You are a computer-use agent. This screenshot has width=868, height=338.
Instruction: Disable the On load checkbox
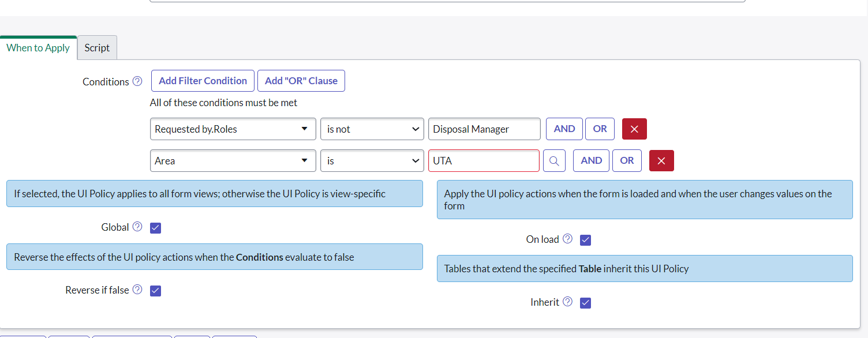tap(585, 240)
